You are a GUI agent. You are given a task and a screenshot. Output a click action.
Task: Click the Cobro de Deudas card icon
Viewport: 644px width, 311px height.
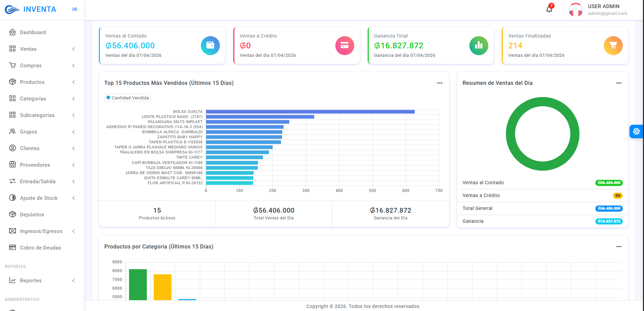[12, 247]
